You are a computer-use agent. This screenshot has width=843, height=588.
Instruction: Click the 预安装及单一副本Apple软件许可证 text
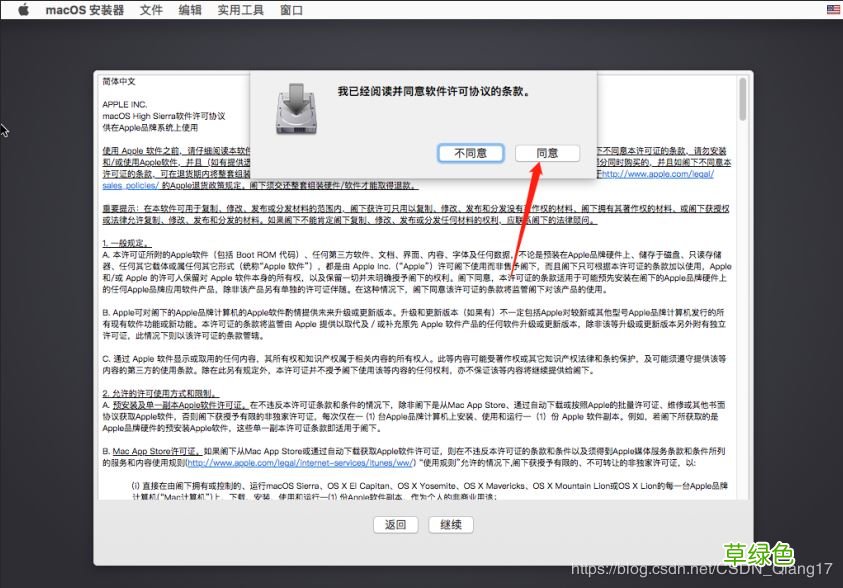180,405
